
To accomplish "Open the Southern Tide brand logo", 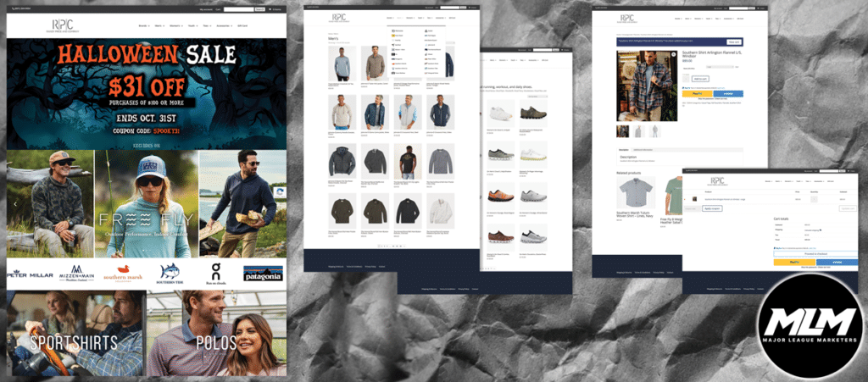I will click(170, 273).
